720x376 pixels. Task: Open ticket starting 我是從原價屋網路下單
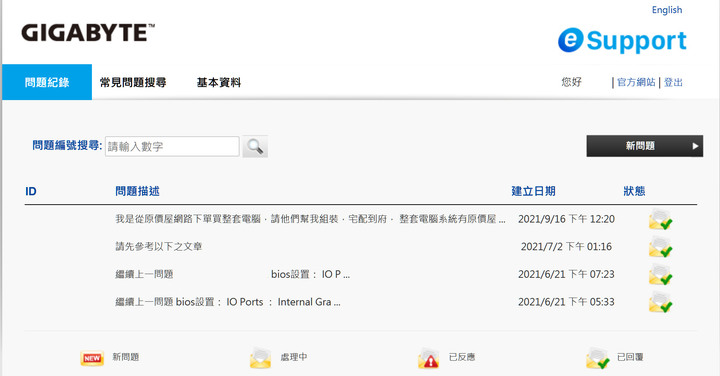click(x=310, y=219)
